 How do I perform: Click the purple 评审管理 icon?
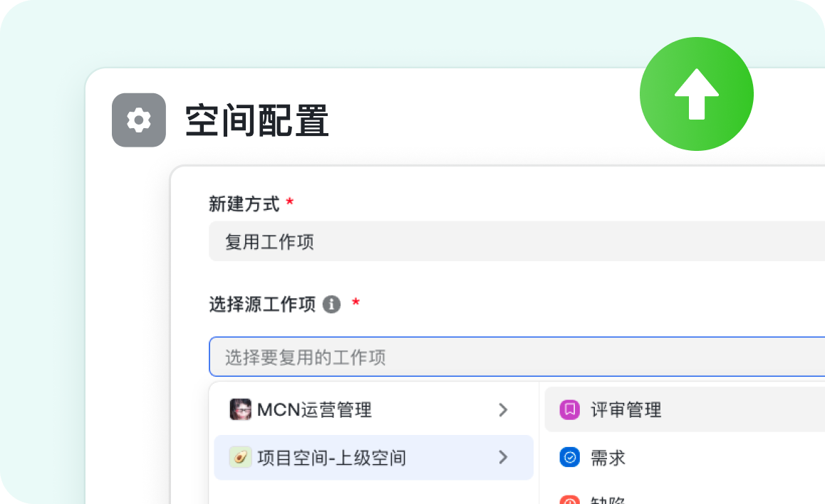pyautogui.click(x=570, y=409)
